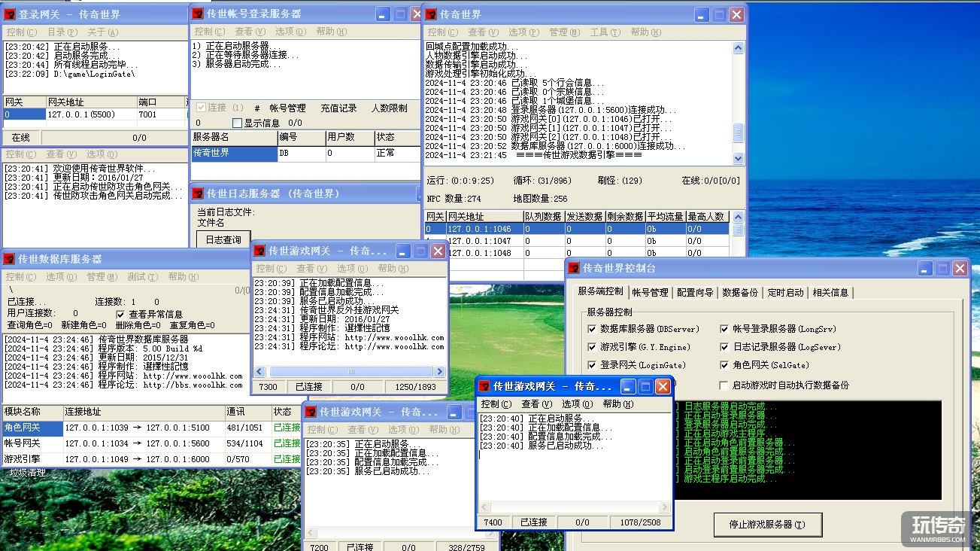The width and height of the screenshot is (980, 551).
Task: Open 查看(V) menu in the 传奇世界 engine window
Action: click(x=483, y=32)
